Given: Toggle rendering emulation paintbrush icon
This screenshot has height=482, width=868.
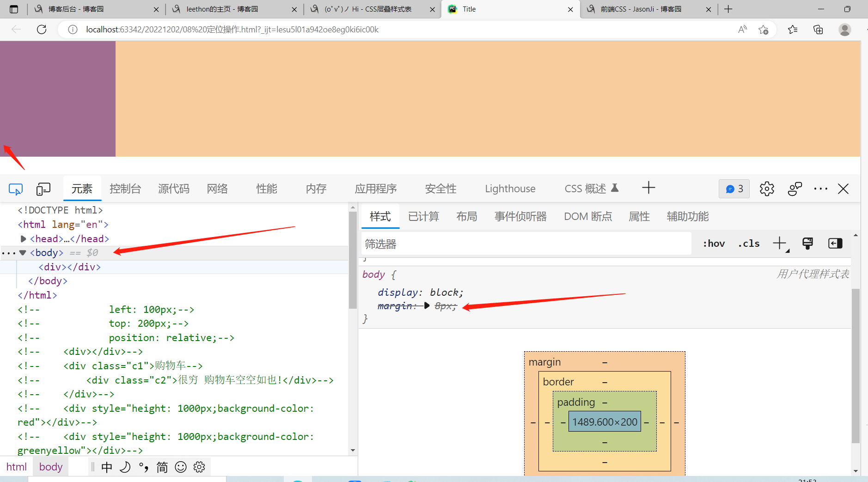Looking at the screenshot, I should pos(807,244).
